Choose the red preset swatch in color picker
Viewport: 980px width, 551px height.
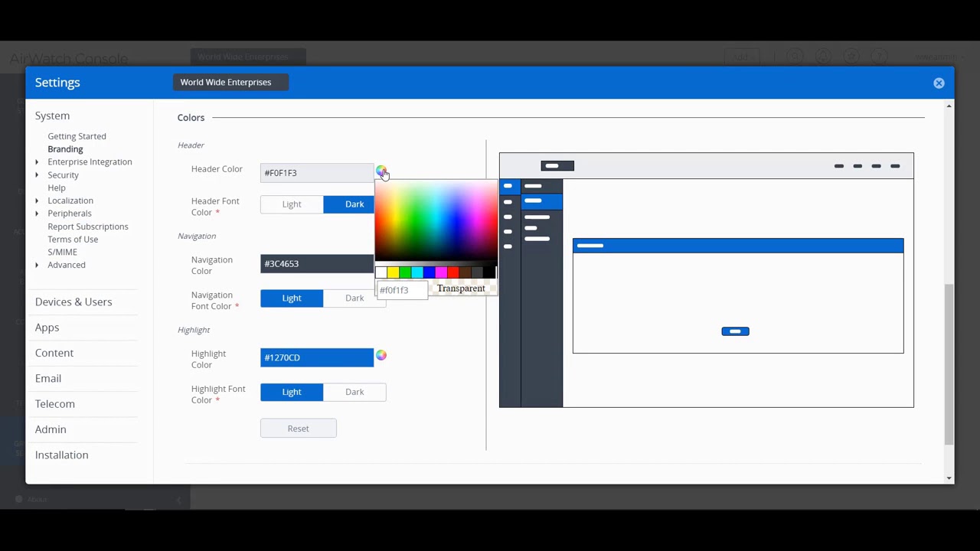click(453, 272)
